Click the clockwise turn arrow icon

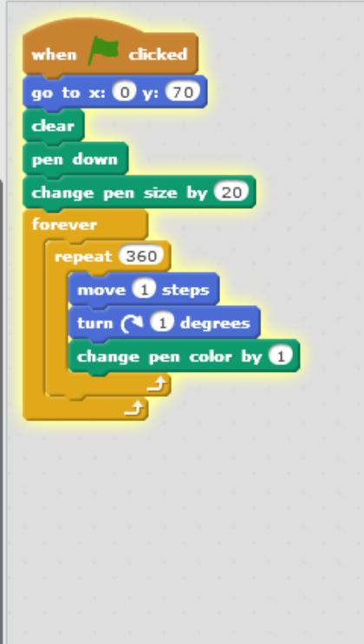[x=132, y=323]
